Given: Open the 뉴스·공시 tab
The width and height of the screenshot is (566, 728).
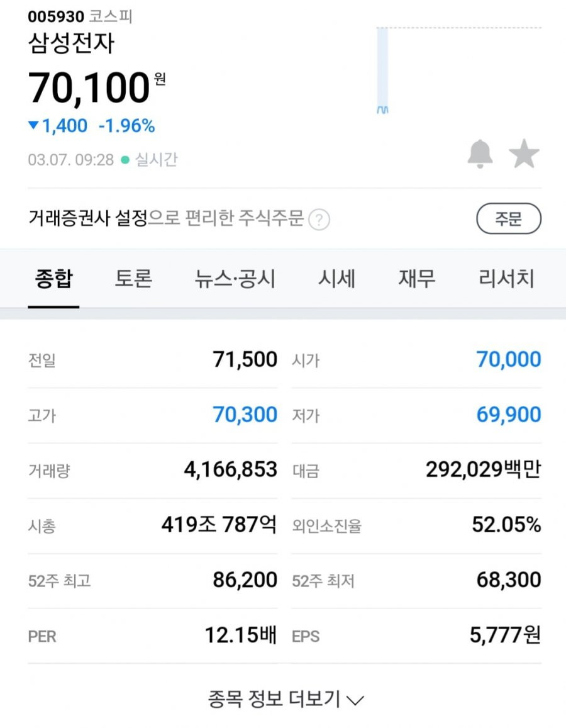Looking at the screenshot, I should 235,279.
